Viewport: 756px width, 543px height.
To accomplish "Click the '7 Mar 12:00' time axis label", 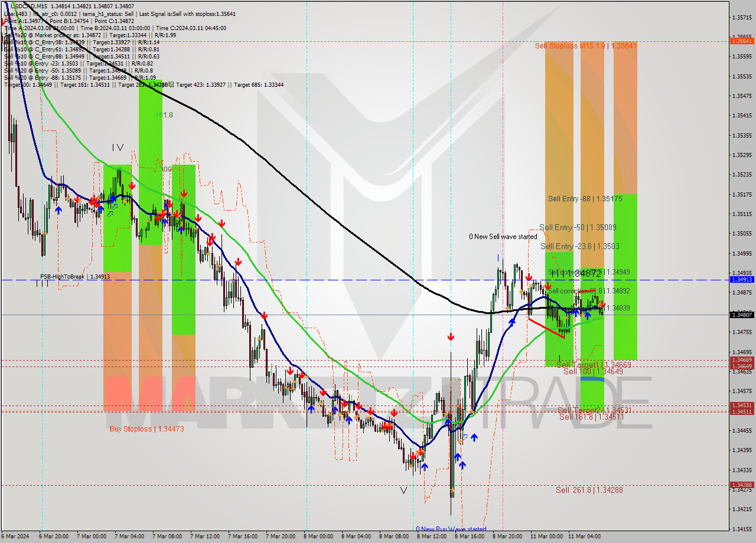I will pyautogui.click(x=205, y=537).
